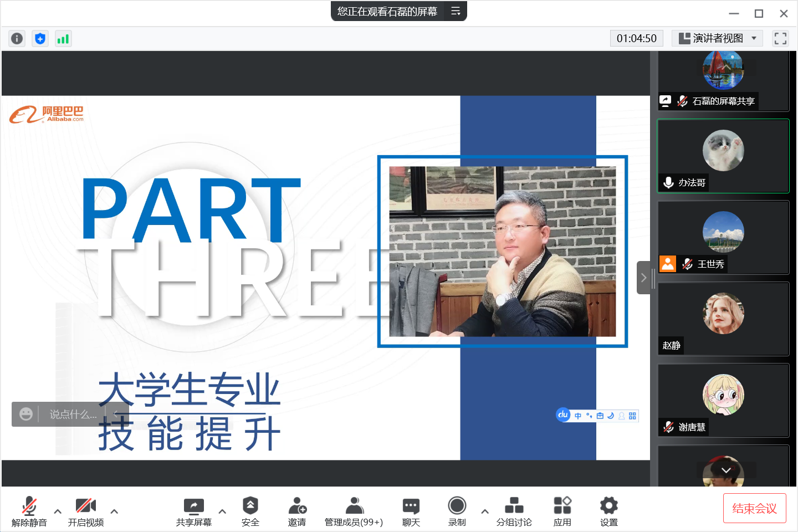Collapse the participant video side panel

point(643,278)
